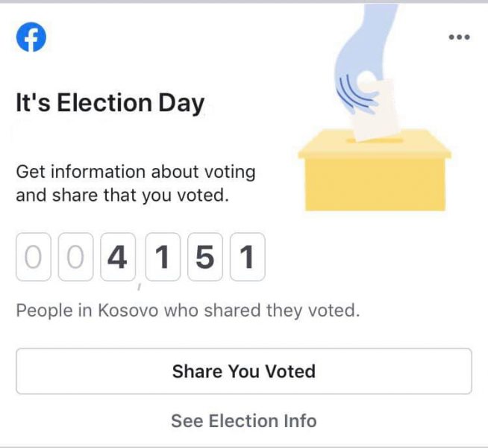Click the word Kosovo in the caption

pos(128,311)
